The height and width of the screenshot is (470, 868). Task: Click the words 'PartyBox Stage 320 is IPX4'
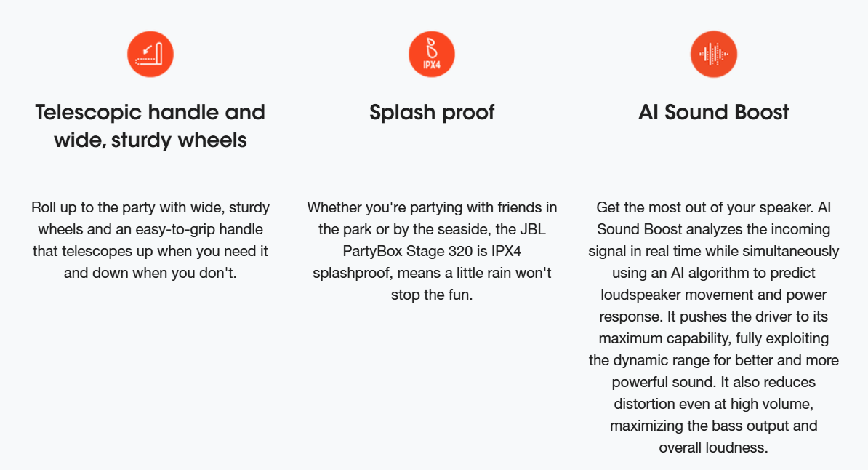[x=432, y=251]
